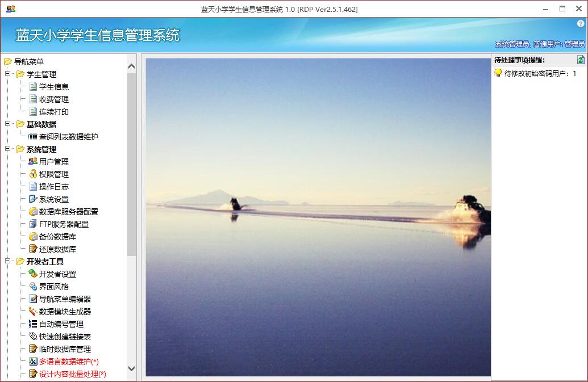Open 收费管理 from the menu
Viewport: 588px width, 382px height.
pos(54,99)
